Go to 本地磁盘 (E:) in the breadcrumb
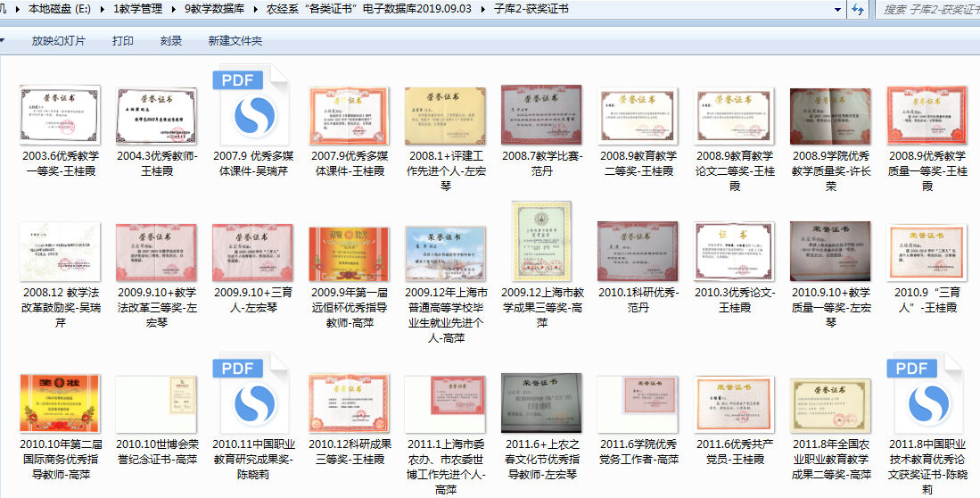The width and height of the screenshot is (980, 498). (x=59, y=10)
